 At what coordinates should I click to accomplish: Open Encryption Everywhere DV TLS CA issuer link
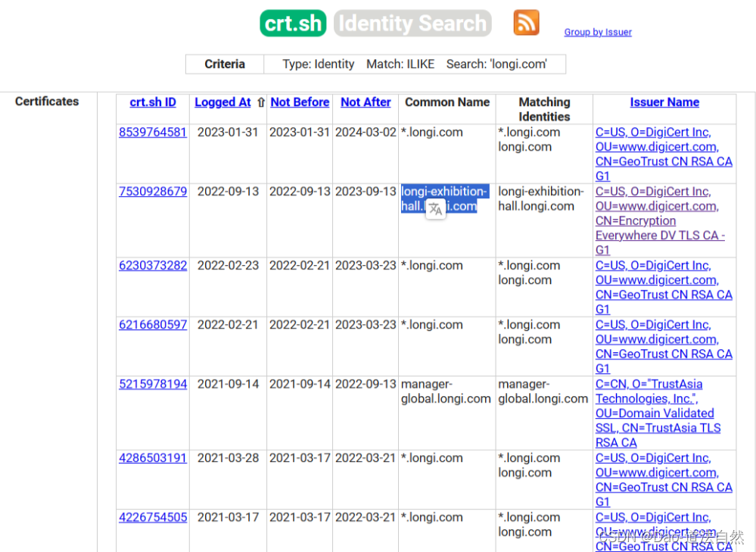[660, 220]
